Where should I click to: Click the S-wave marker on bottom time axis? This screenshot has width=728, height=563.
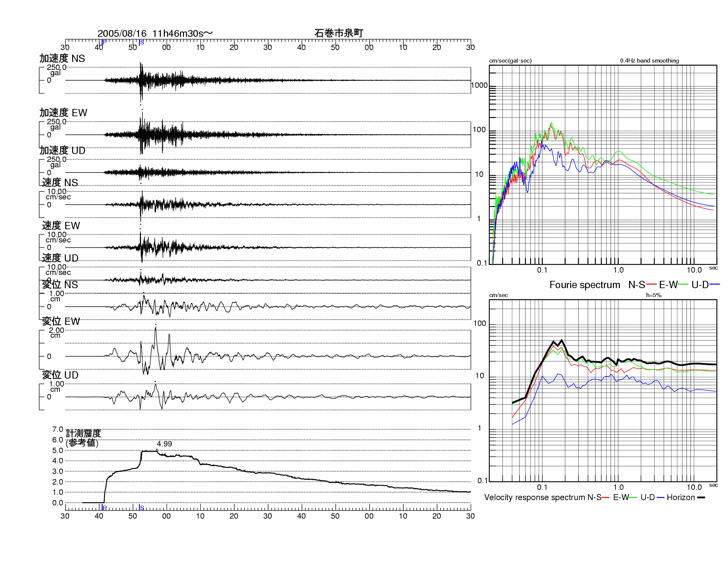point(141,507)
